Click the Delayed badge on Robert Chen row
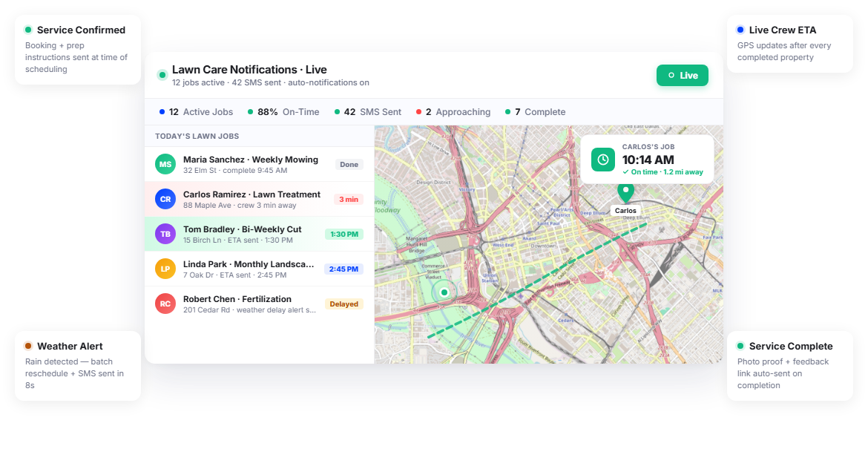 [343, 304]
